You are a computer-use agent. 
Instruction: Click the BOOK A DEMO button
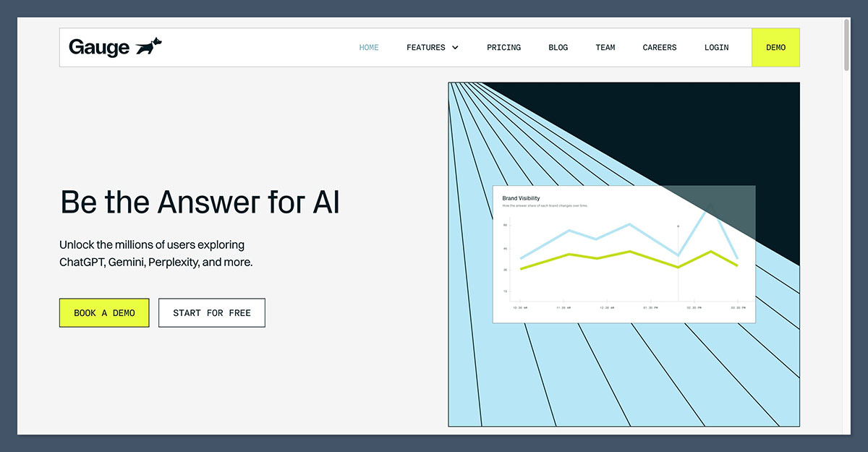pos(104,313)
